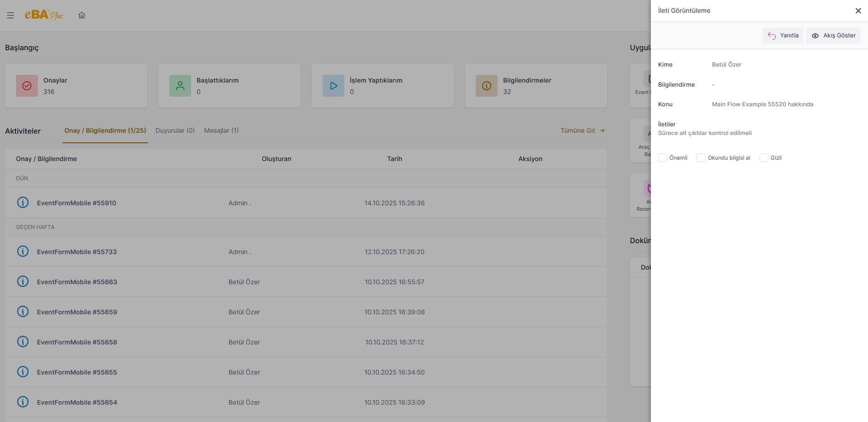Click the Başlattıklarım green person icon
868x422 pixels.
point(180,86)
